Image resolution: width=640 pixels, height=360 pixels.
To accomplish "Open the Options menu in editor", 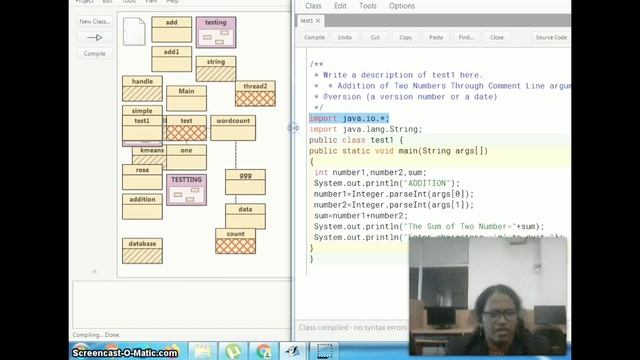I will pos(402,6).
